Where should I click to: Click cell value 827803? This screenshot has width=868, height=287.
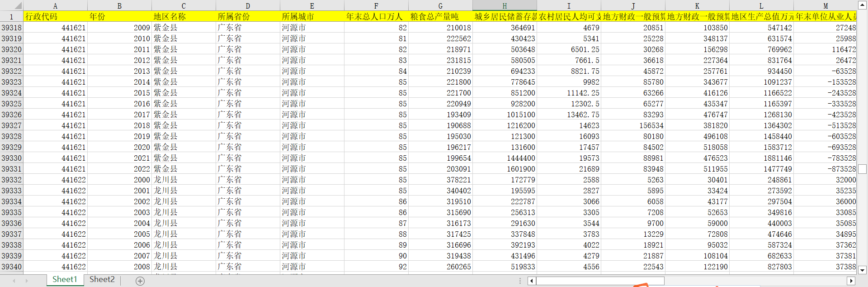click(x=761, y=267)
